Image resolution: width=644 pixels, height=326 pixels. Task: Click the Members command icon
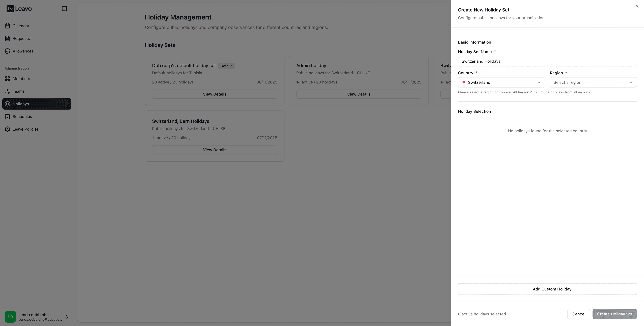coord(8,79)
